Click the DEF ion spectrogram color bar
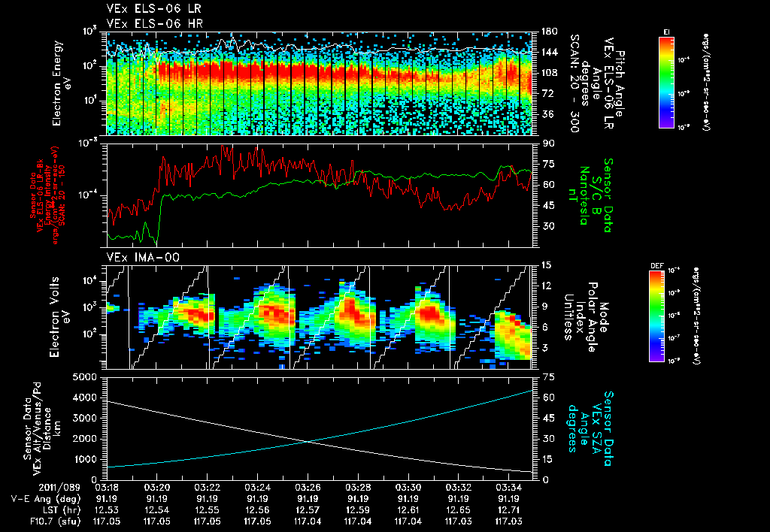The image size is (770, 532). 657,316
